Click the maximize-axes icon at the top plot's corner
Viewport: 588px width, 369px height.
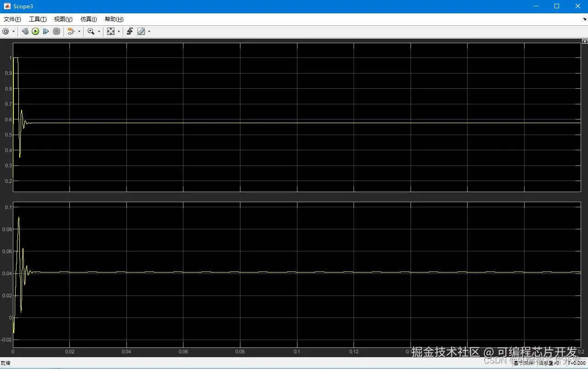coord(584,41)
